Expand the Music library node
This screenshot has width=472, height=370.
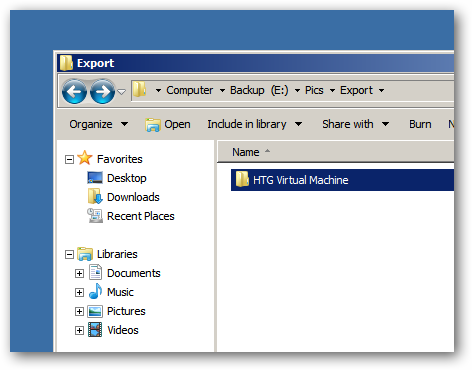[79, 293]
